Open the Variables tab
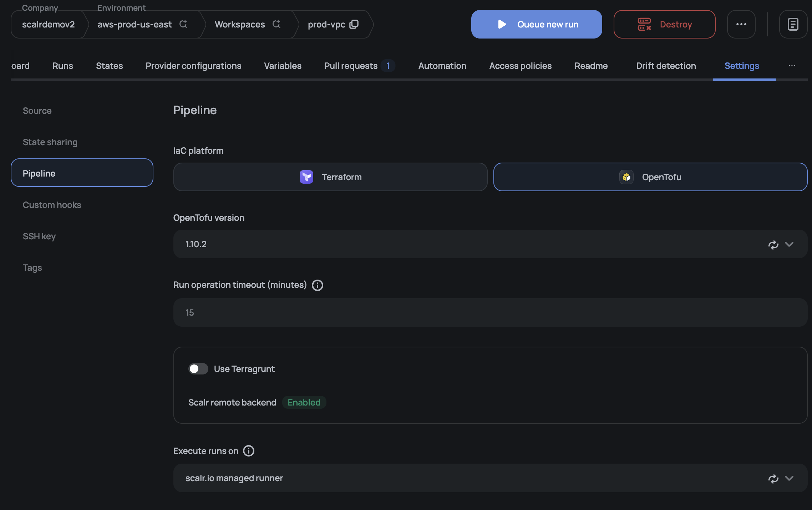The width and height of the screenshot is (812, 510). (283, 66)
